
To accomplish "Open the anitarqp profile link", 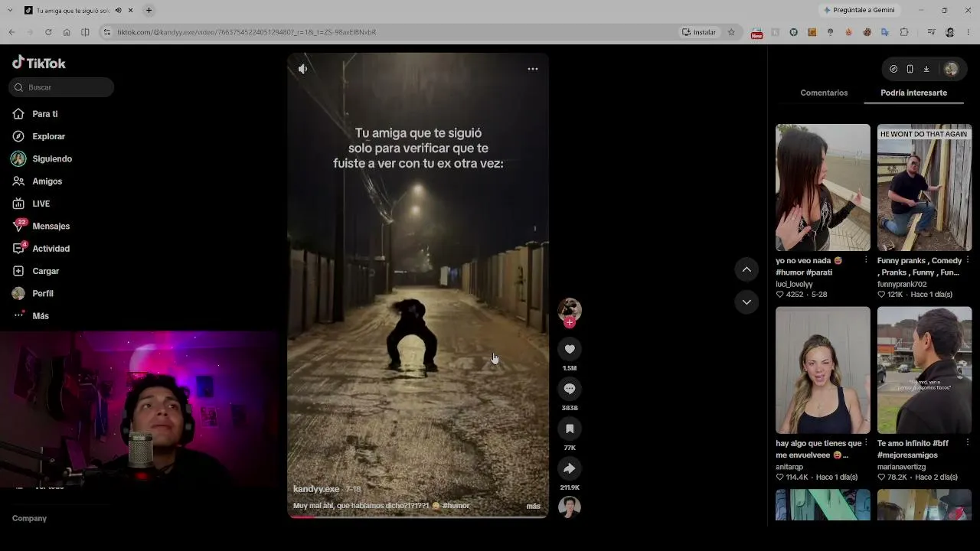I will click(x=789, y=467).
